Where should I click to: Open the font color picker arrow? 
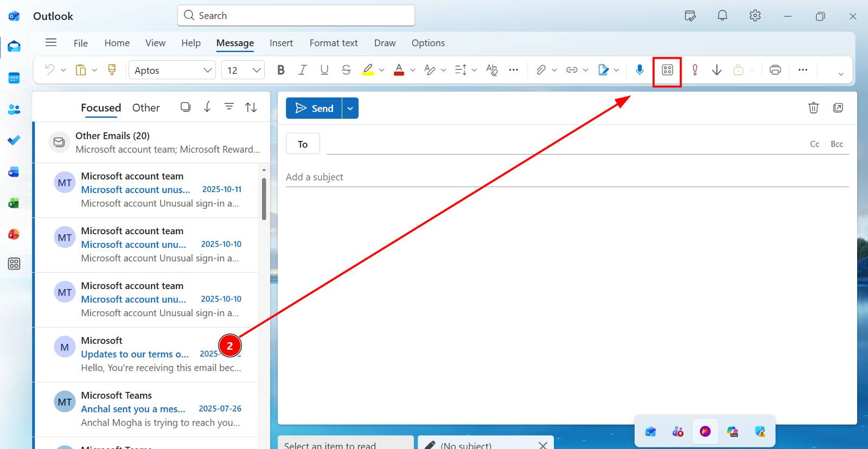point(413,70)
